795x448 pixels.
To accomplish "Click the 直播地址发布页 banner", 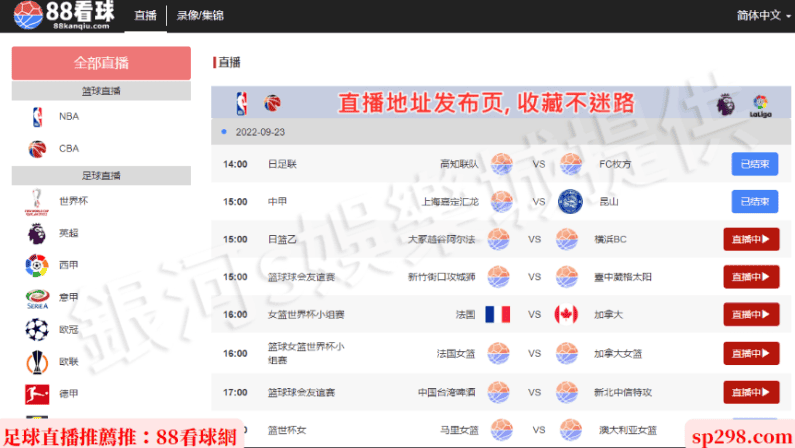I will tap(501, 102).
